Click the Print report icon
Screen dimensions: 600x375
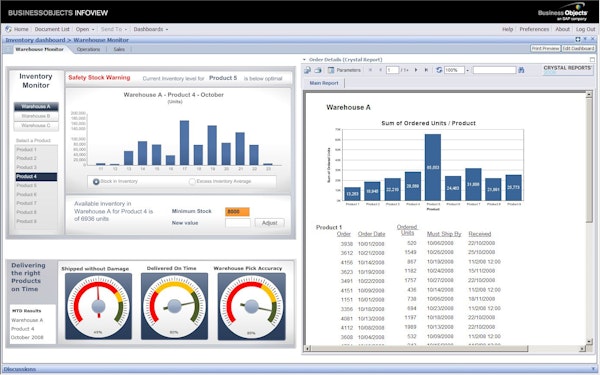pyautogui.click(x=318, y=70)
